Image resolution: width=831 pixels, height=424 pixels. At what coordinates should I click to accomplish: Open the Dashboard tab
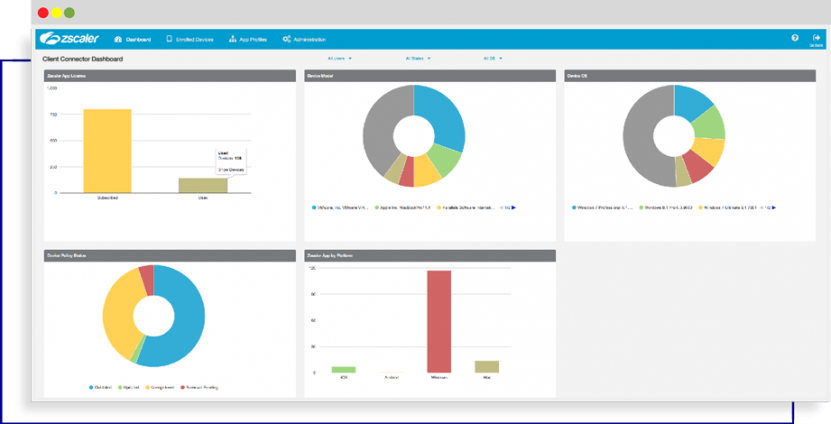tap(134, 40)
